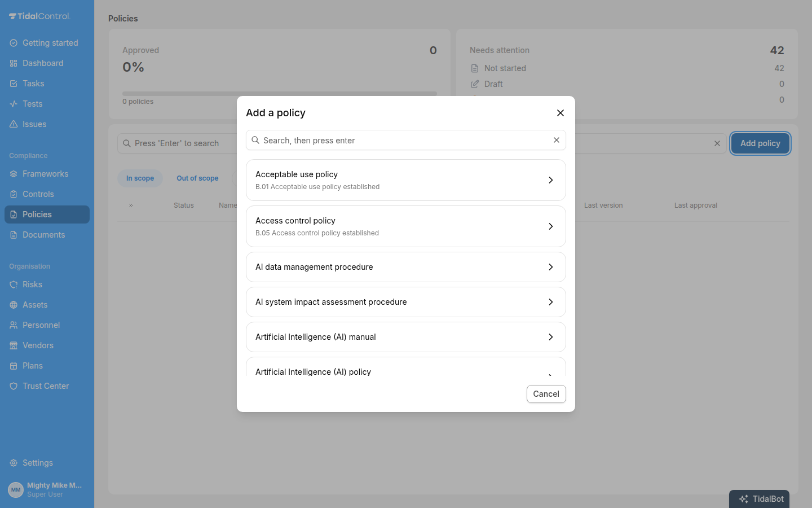Click the Add policy button
This screenshot has width=812, height=508.
coord(760,143)
